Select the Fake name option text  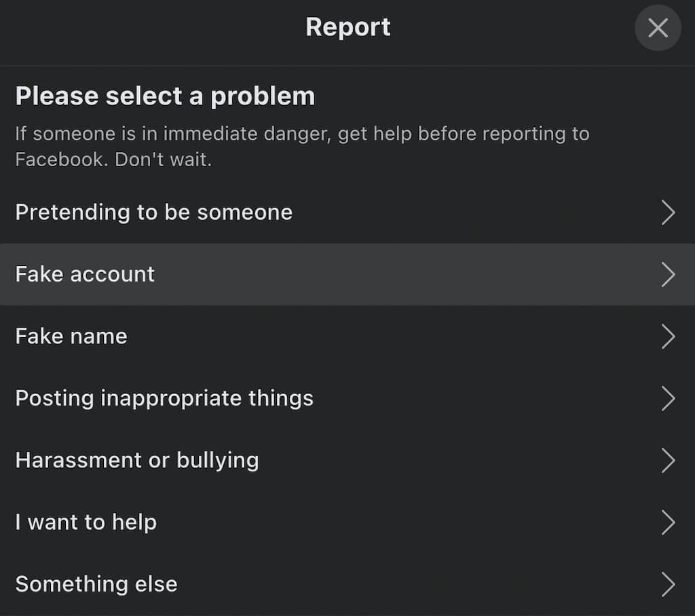pos(71,336)
